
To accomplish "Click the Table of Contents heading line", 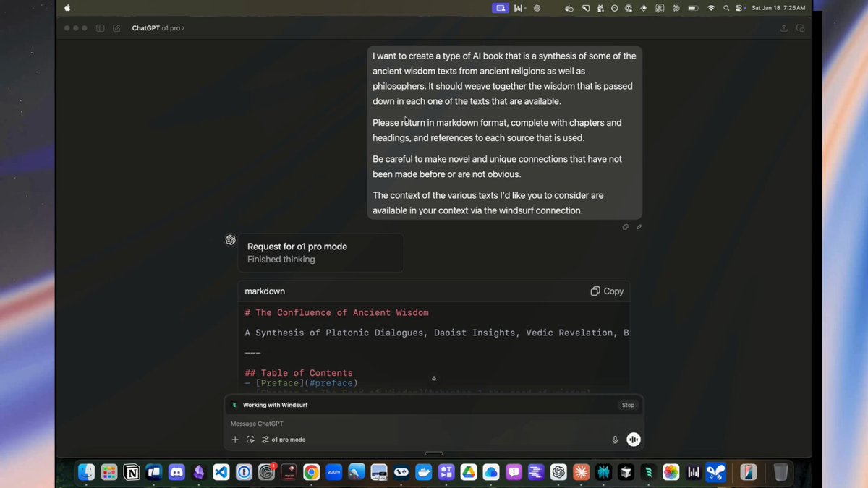I will click(x=299, y=373).
